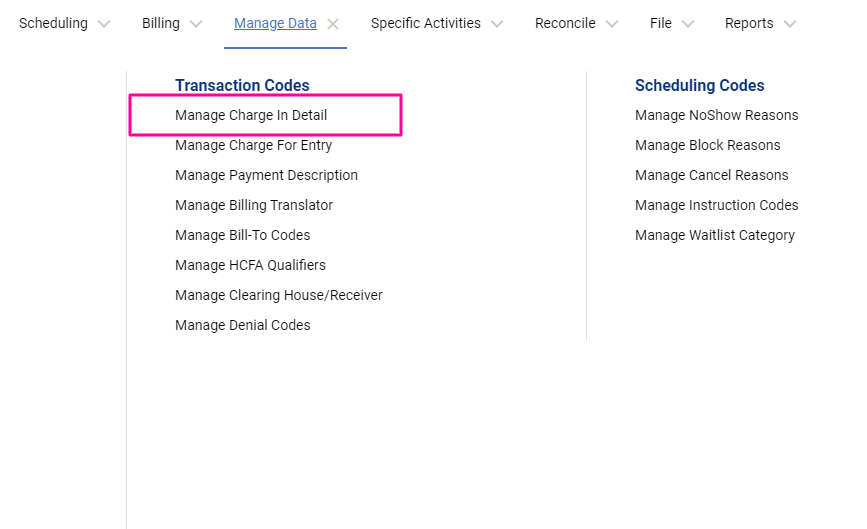Close the Manage Data menu with X icon

pyautogui.click(x=333, y=24)
